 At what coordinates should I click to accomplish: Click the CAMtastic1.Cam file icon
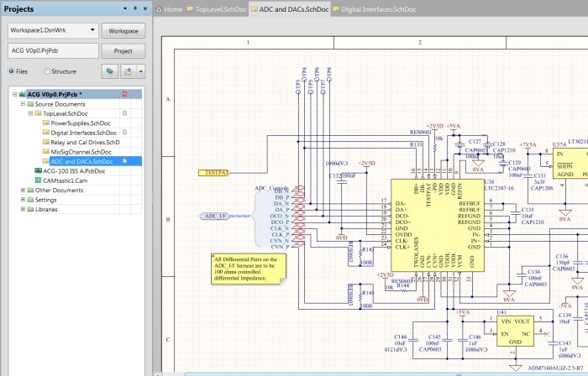coord(37,180)
